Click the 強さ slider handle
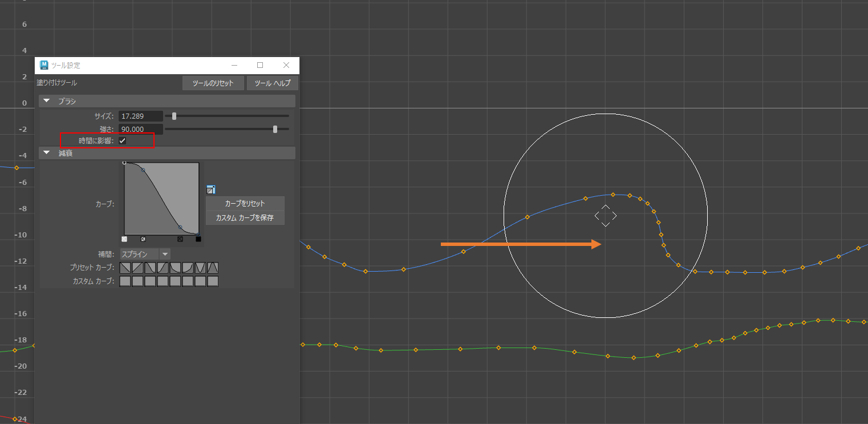868x424 pixels. [275, 129]
